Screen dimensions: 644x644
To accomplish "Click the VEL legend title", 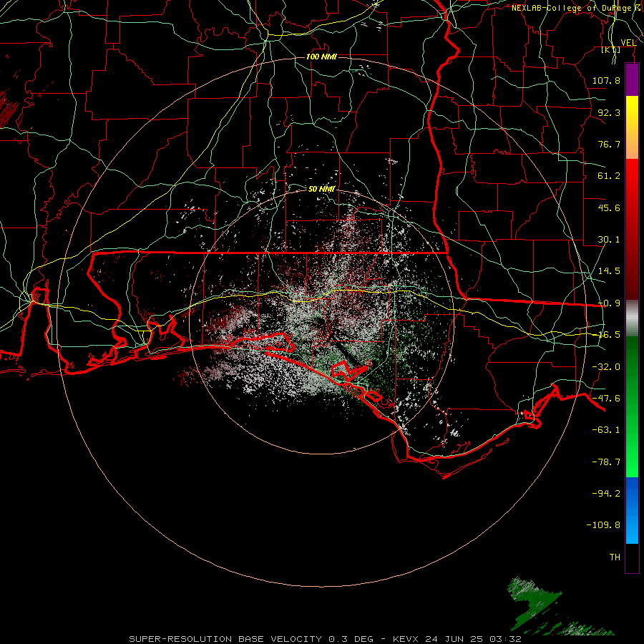I will click(628, 43).
